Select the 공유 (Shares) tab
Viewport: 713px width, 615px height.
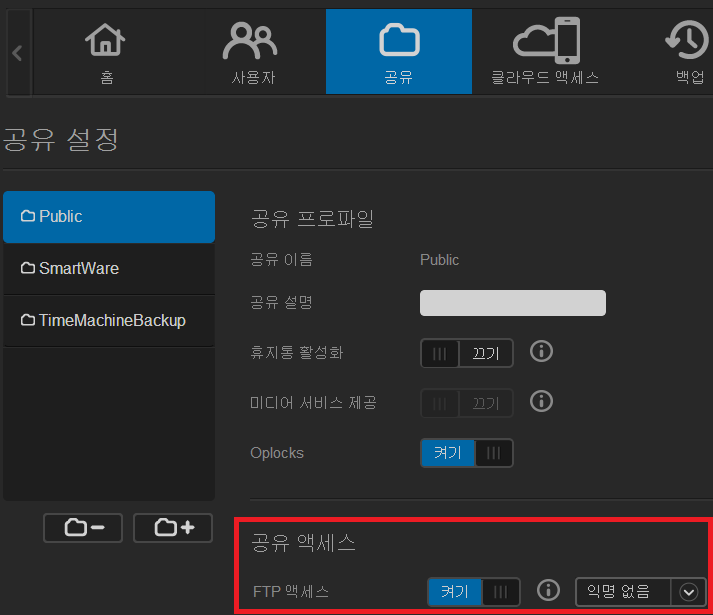point(398,52)
